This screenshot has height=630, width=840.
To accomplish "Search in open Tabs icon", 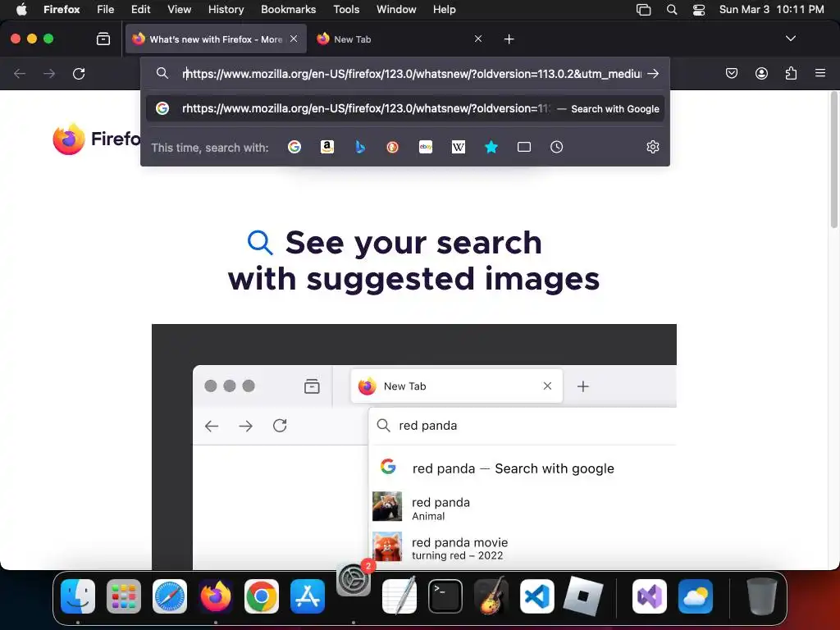I will click(524, 147).
